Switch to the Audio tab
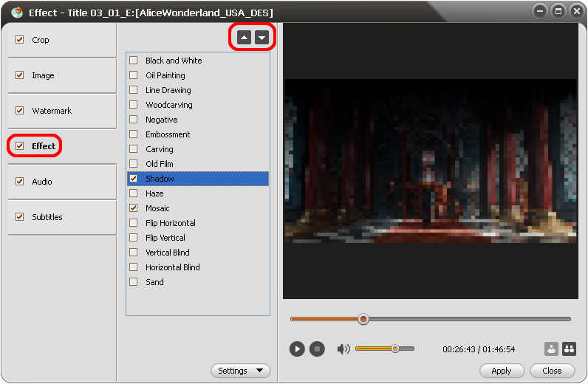588x384 pixels. (62, 182)
